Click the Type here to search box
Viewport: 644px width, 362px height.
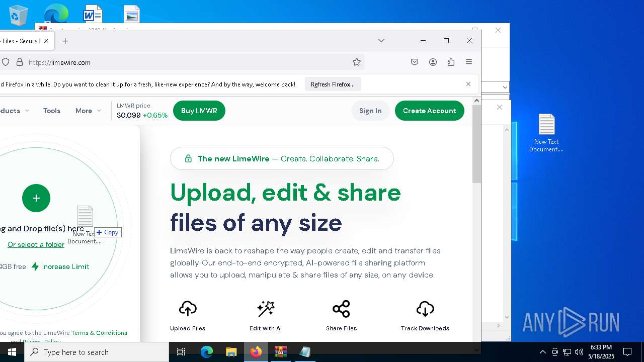coord(97,352)
